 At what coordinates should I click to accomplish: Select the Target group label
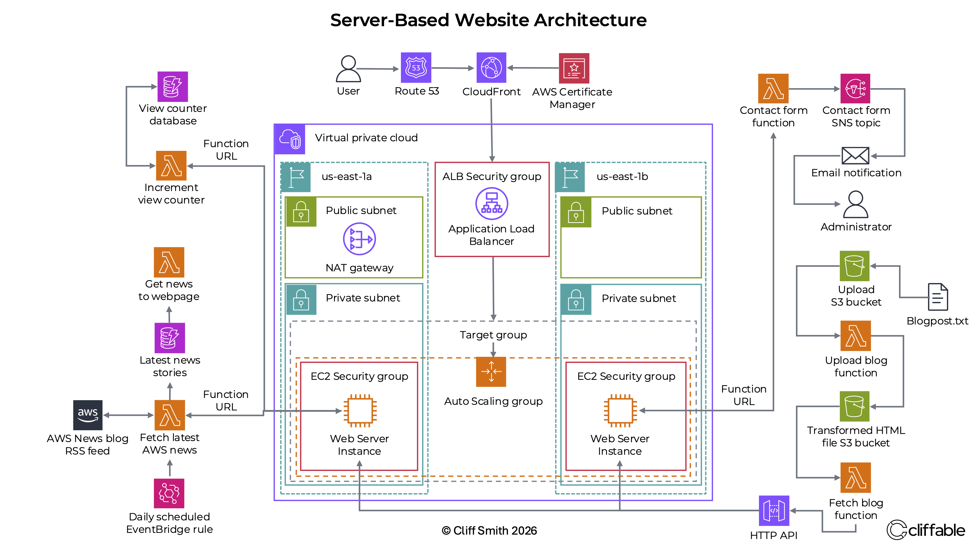coord(493,335)
